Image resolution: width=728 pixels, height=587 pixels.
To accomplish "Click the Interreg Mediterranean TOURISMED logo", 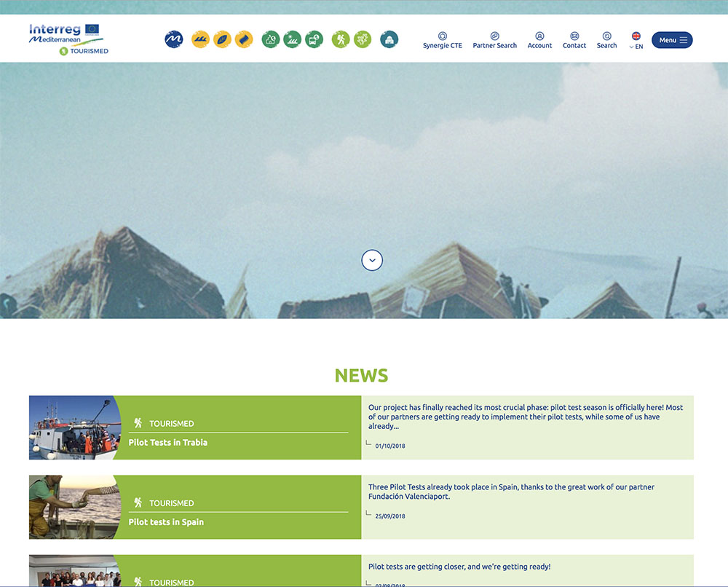I will point(68,39).
